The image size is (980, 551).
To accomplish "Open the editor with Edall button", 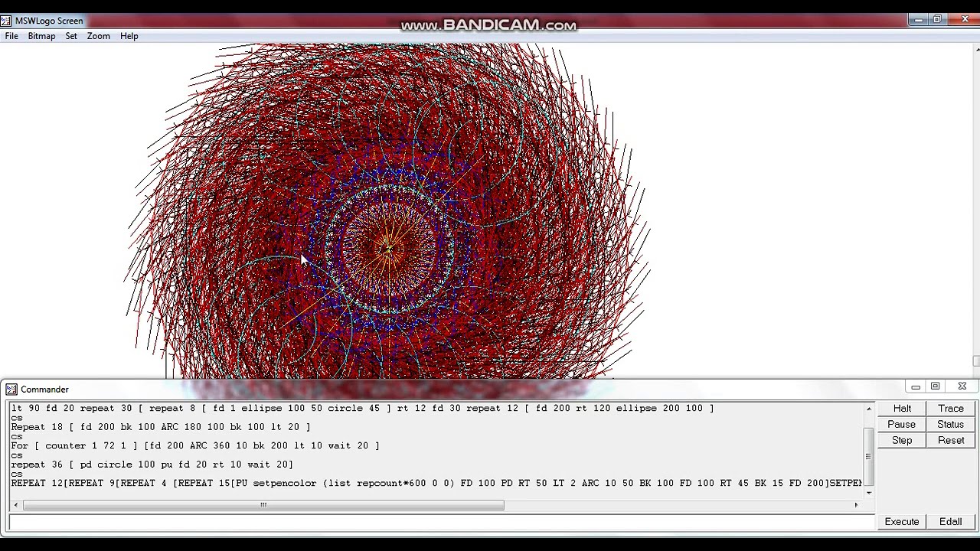I will (x=951, y=522).
